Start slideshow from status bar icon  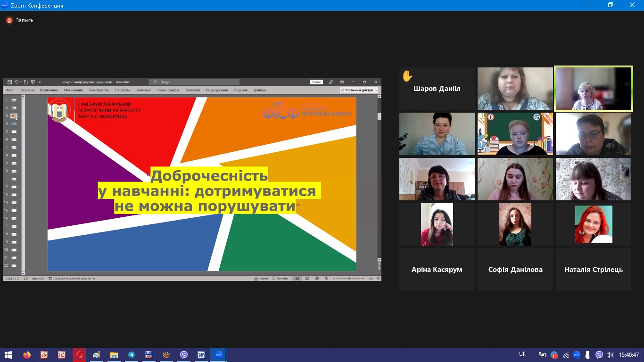click(x=327, y=279)
